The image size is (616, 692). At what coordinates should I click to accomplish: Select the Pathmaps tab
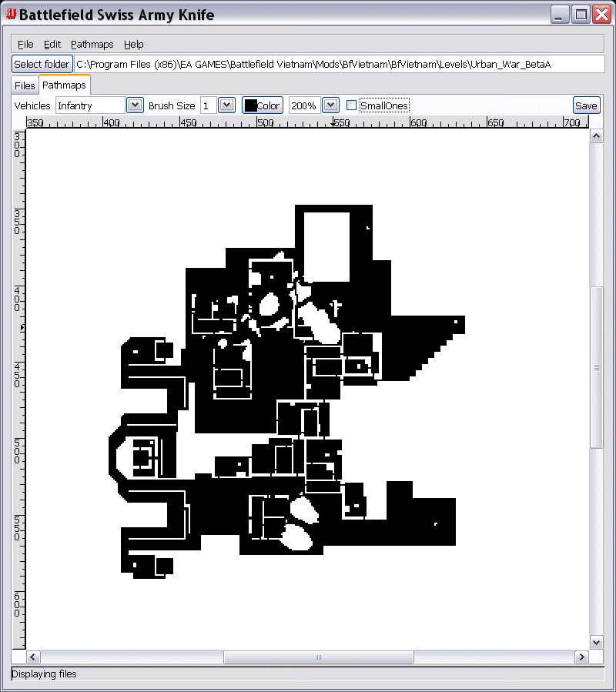(x=65, y=85)
